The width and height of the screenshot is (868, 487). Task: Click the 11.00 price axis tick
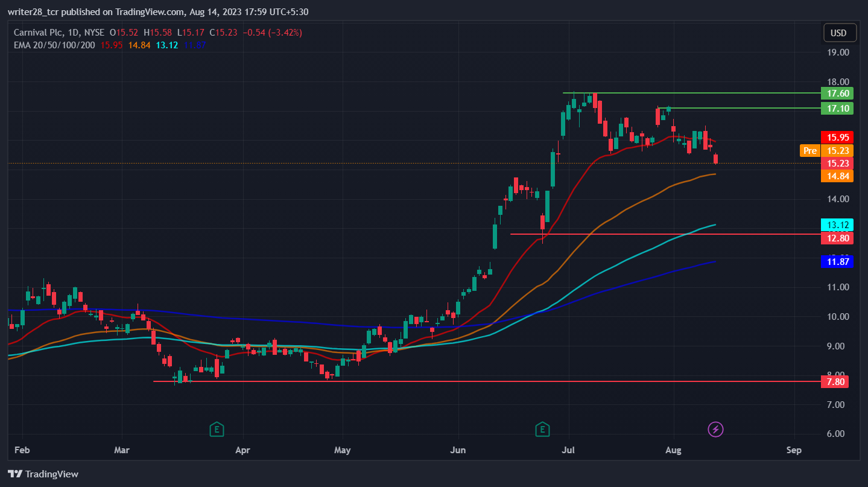[x=839, y=287]
